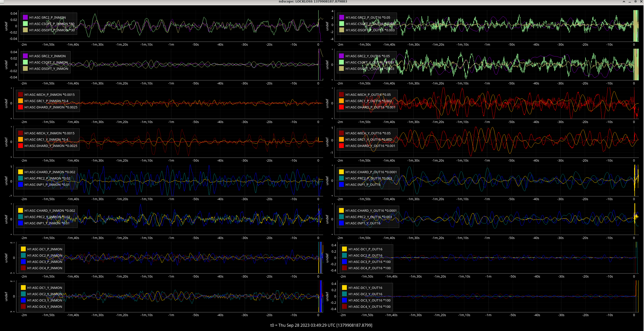
Task: Click the dark red swatch for H1:ASC-DC4_P_INMON
Action: pyautogui.click(x=23, y=268)
